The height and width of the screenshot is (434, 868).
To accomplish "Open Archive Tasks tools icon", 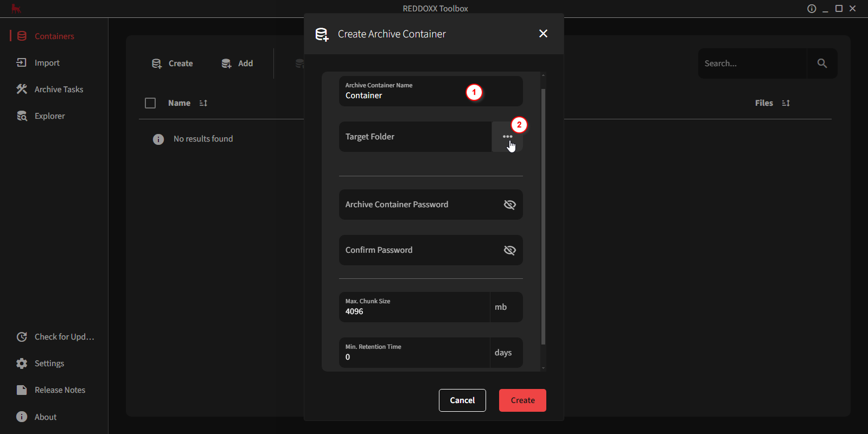I will tap(22, 90).
